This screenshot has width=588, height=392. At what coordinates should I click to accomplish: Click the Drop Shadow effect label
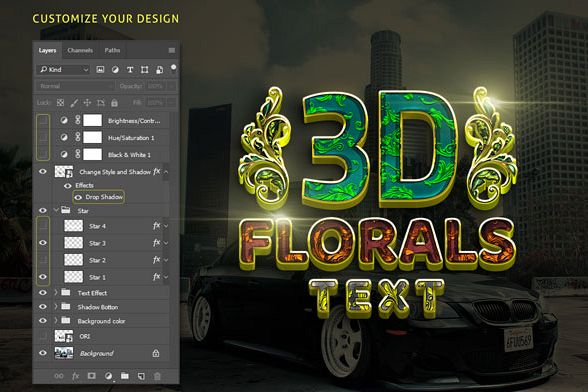pos(104,197)
